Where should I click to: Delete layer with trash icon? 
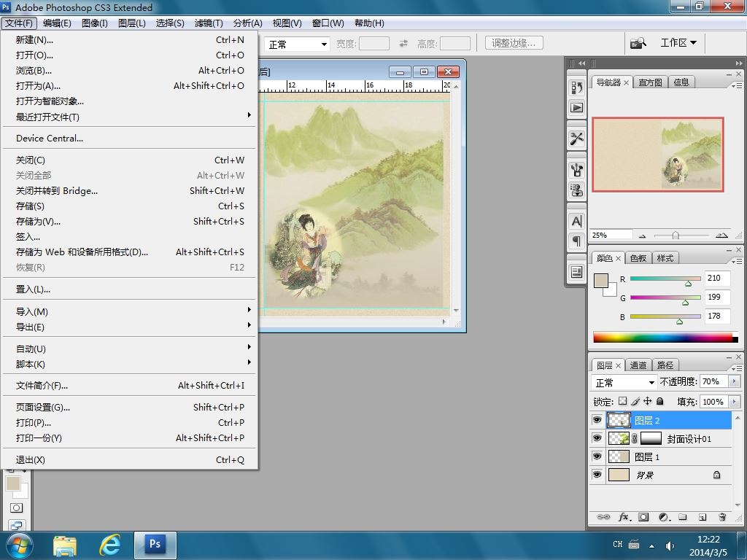tap(722, 517)
